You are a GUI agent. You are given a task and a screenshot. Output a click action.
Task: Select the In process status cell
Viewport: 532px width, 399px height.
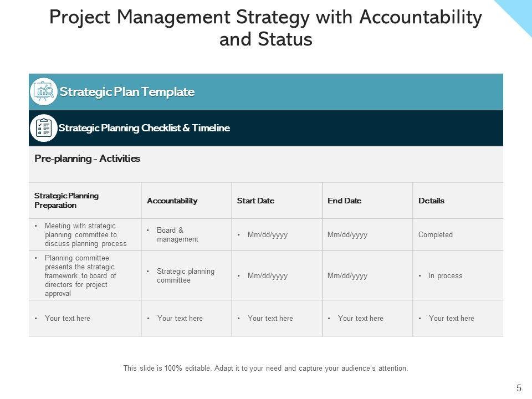pos(445,275)
